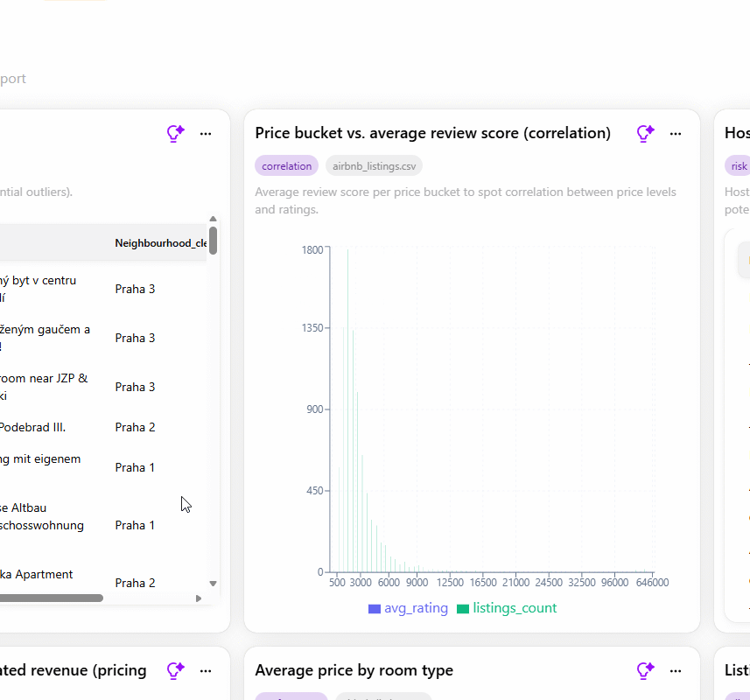The height and width of the screenshot is (700, 750).
Task: Click AI insight lightbulb on outliers table card
Action: [176, 133]
